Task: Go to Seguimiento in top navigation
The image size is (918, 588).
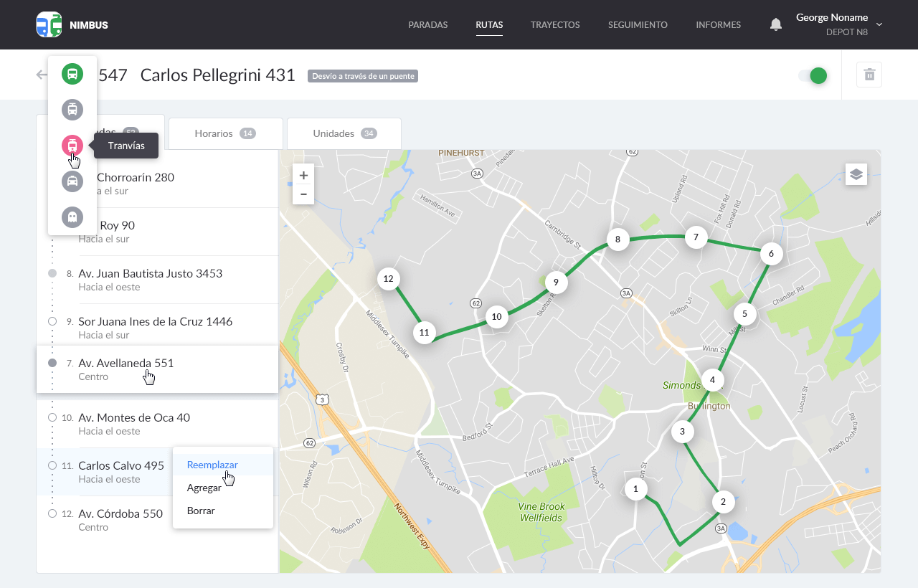Action: coord(638,24)
